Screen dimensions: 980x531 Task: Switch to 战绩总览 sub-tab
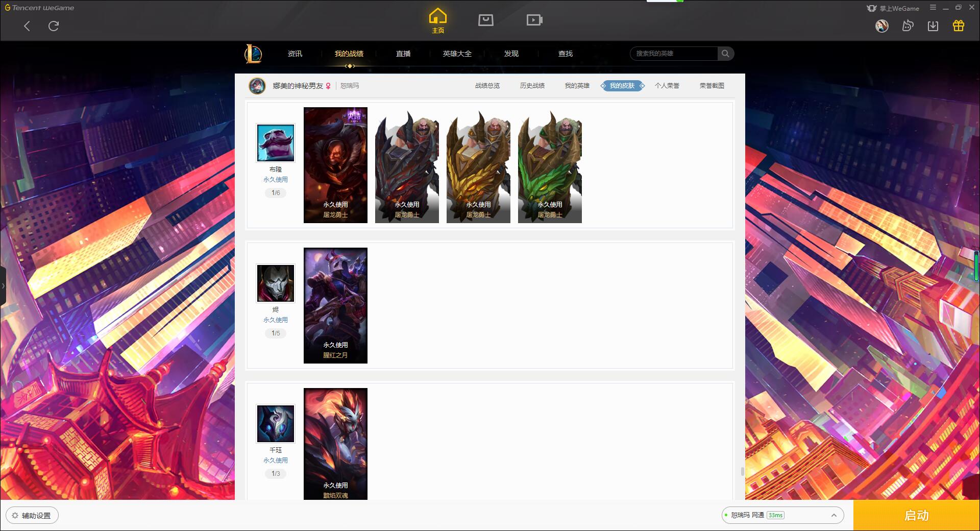487,86
